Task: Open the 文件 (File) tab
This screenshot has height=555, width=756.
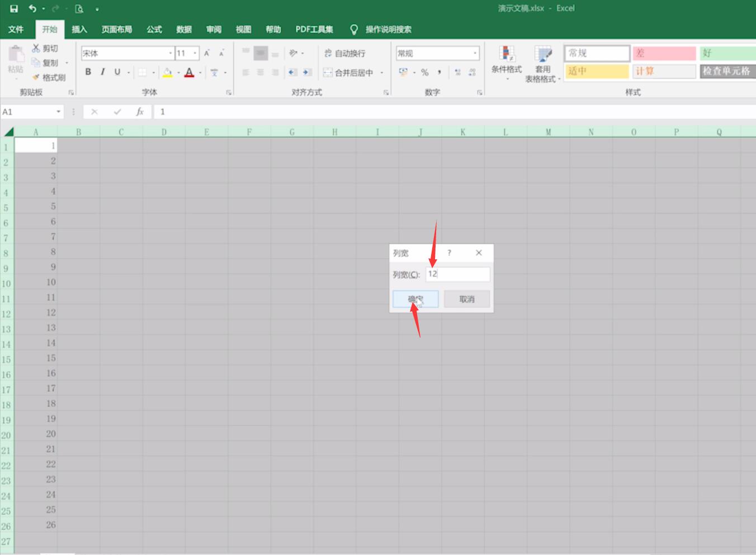Action: click(x=16, y=29)
